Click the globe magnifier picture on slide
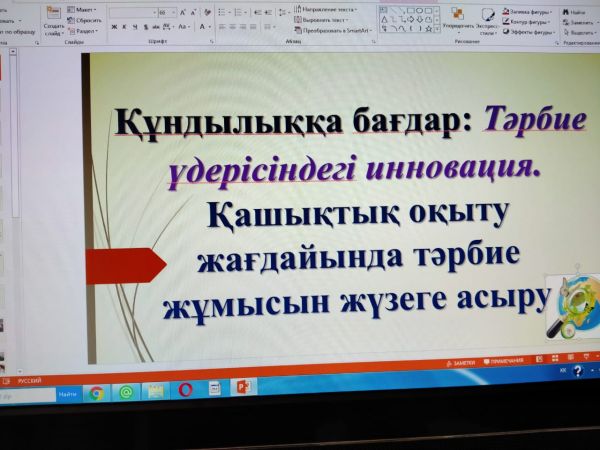The width and height of the screenshot is (600, 450). click(573, 306)
